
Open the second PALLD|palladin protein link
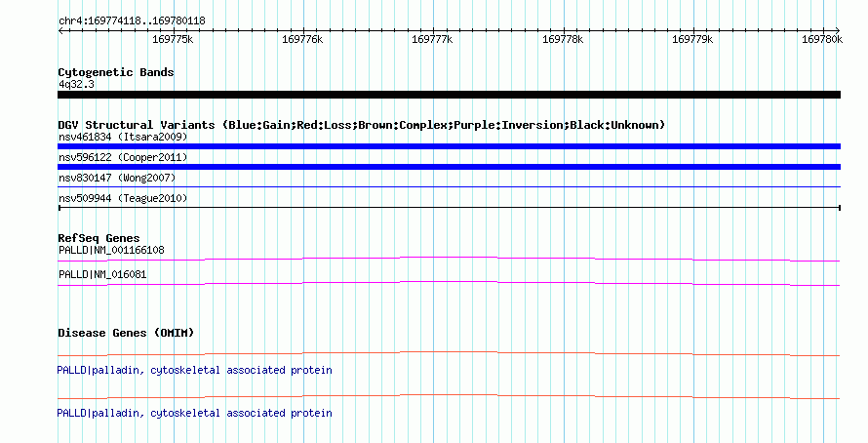coord(194,413)
